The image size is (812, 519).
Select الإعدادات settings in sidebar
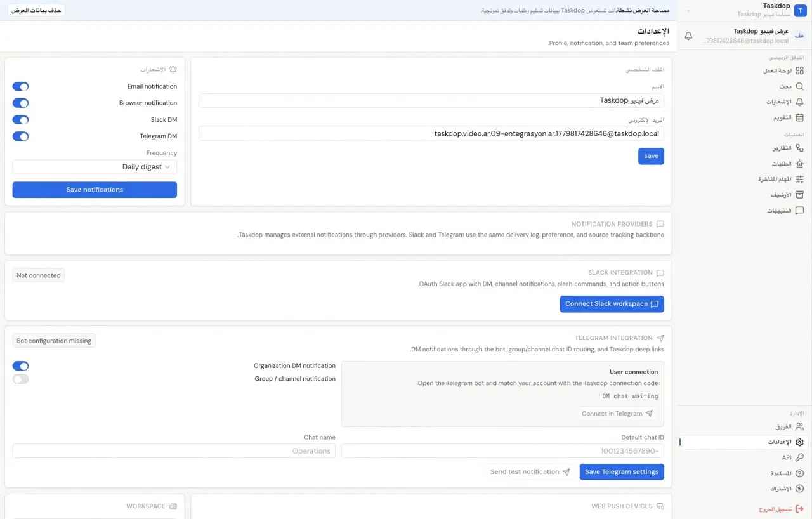pos(745,442)
